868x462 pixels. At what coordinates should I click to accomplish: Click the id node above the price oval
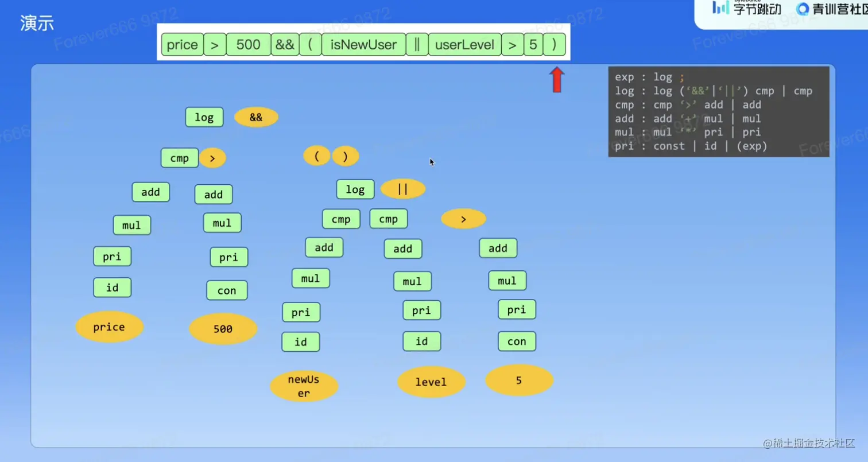click(x=113, y=288)
